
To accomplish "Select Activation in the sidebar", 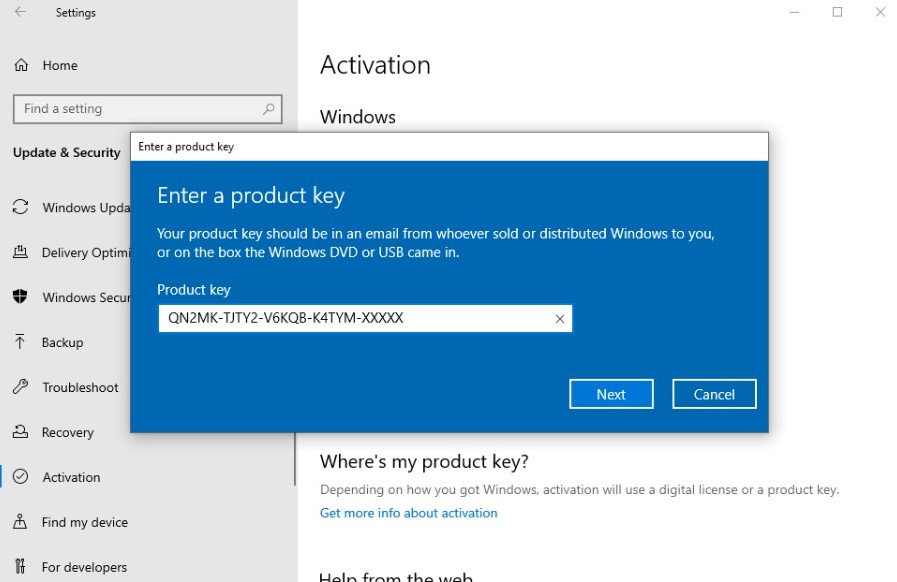I will 71,477.
